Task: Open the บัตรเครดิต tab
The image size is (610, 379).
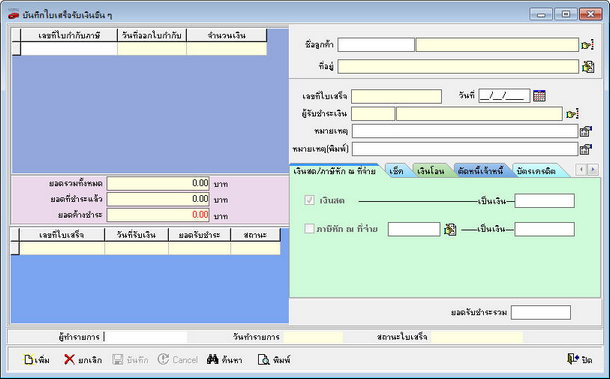Action: coord(536,171)
